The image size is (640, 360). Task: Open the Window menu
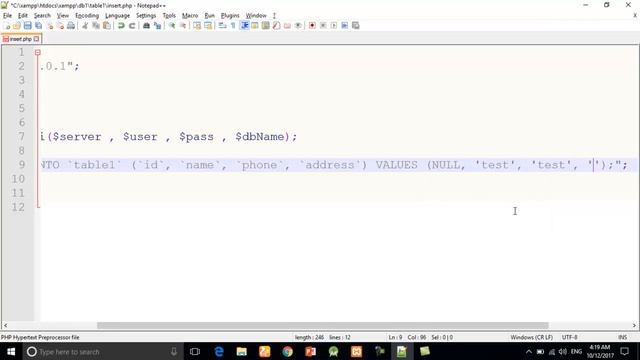click(256, 16)
